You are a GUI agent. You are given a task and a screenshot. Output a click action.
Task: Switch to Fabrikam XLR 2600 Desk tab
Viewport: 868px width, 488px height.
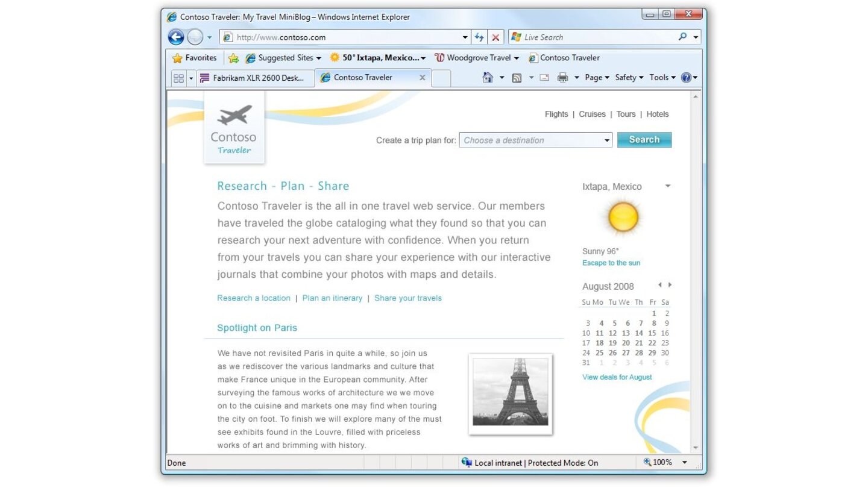pyautogui.click(x=256, y=78)
